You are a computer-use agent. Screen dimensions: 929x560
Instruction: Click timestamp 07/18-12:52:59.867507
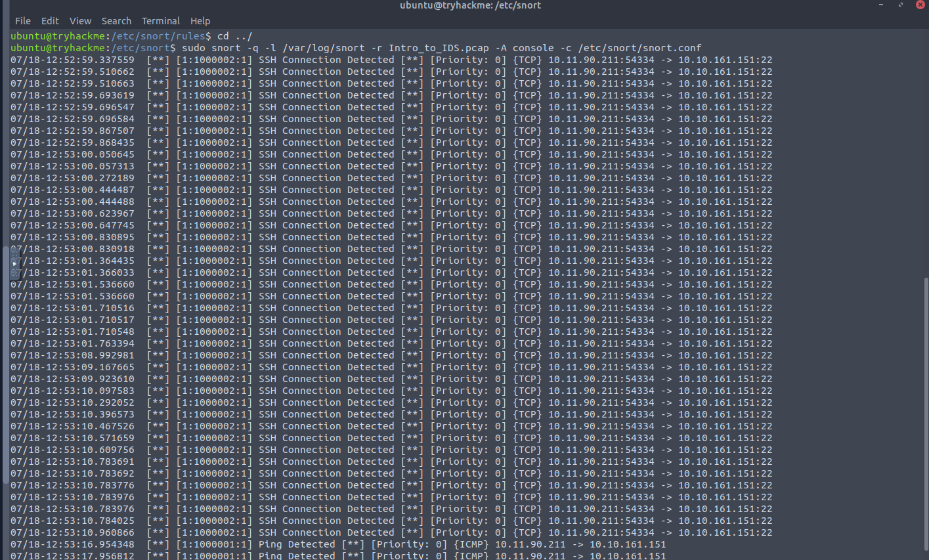pos(72,131)
